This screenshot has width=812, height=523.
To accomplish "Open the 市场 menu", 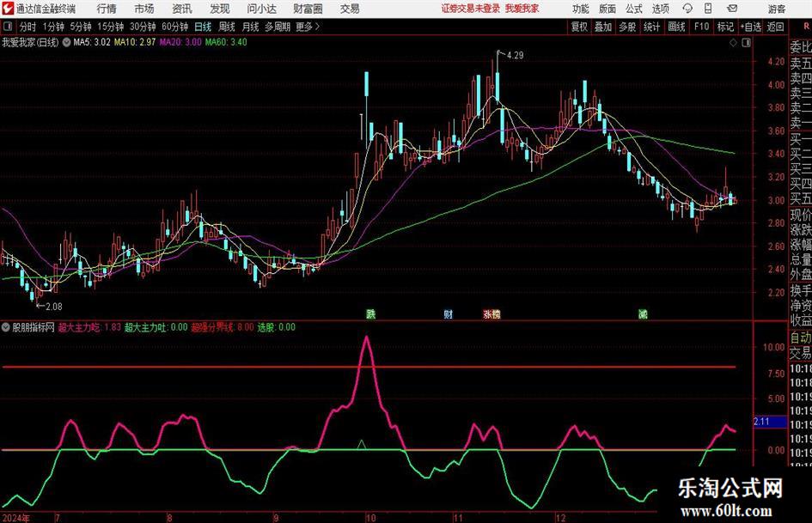I will point(144,9).
